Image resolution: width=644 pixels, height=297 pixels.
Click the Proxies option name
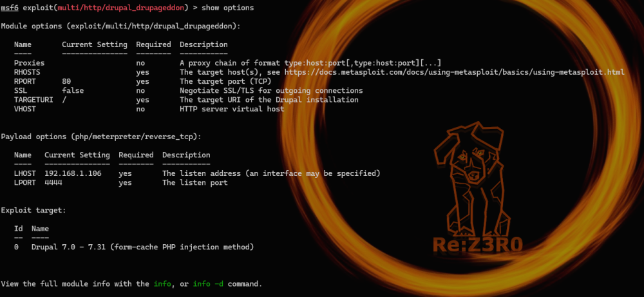coord(29,63)
